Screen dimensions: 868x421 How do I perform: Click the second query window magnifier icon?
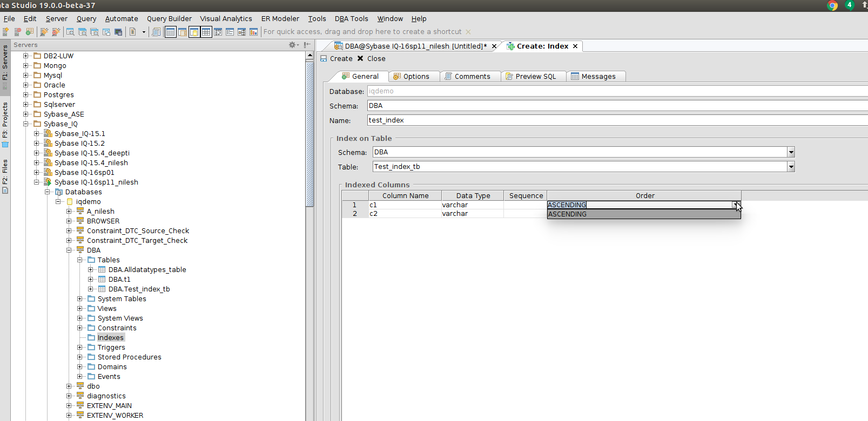click(x=82, y=32)
